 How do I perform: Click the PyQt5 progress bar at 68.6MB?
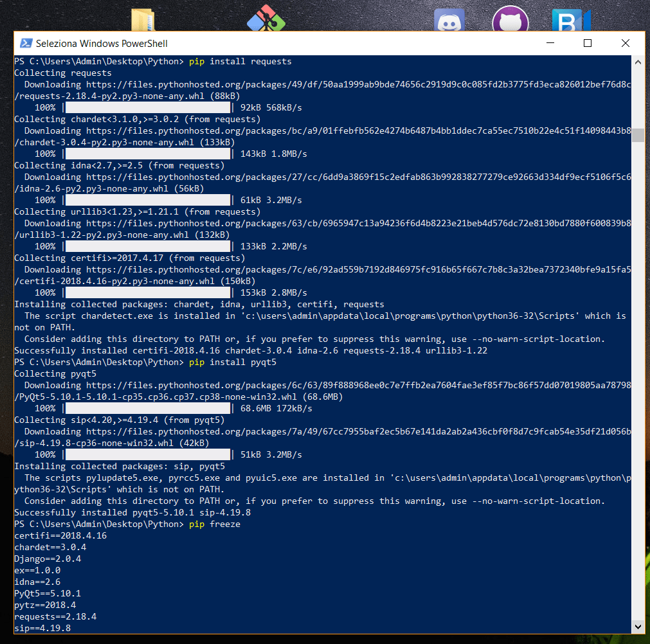point(148,409)
